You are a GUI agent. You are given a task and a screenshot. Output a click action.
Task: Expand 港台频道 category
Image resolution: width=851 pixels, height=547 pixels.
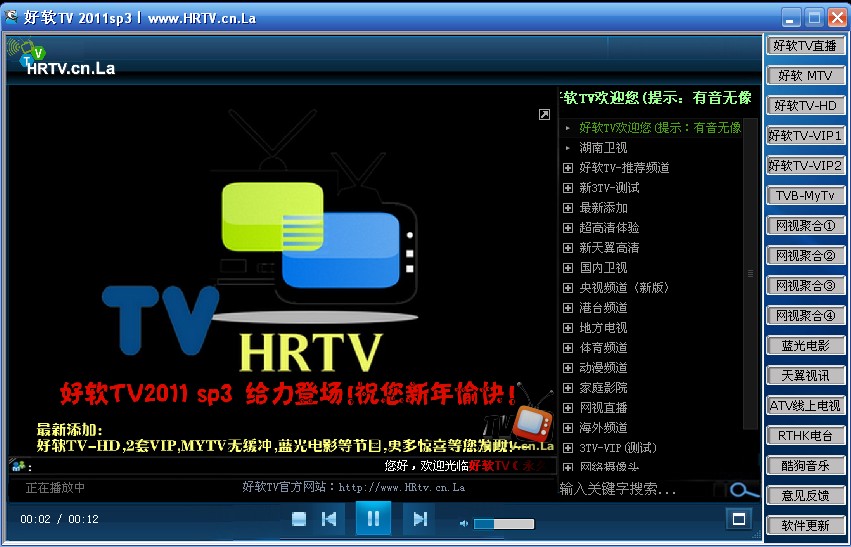pos(568,308)
